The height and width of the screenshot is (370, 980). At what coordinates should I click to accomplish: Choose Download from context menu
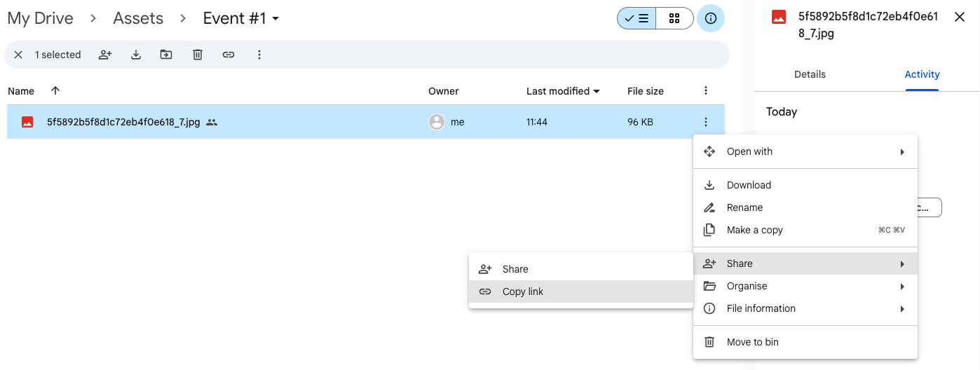(805, 185)
